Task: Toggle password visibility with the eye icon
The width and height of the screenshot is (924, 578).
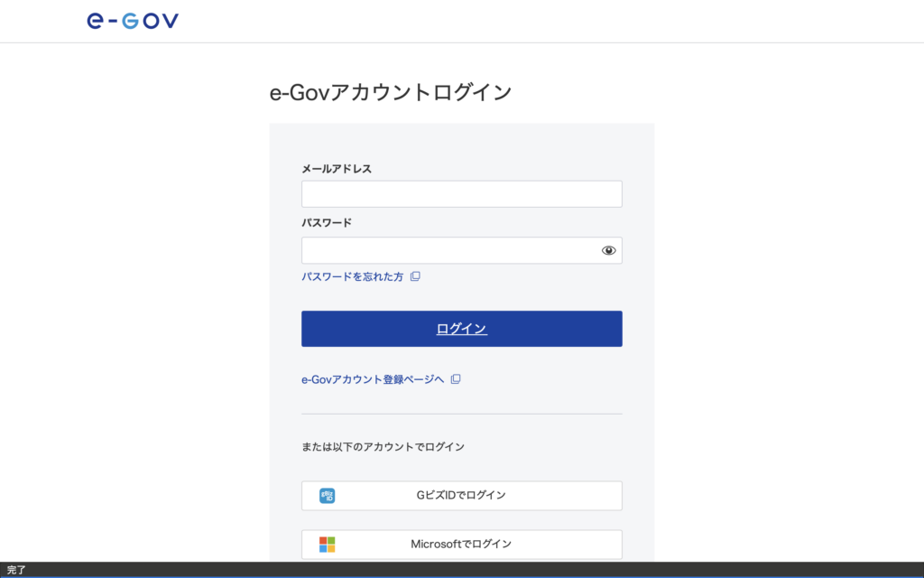Action: [x=608, y=251]
